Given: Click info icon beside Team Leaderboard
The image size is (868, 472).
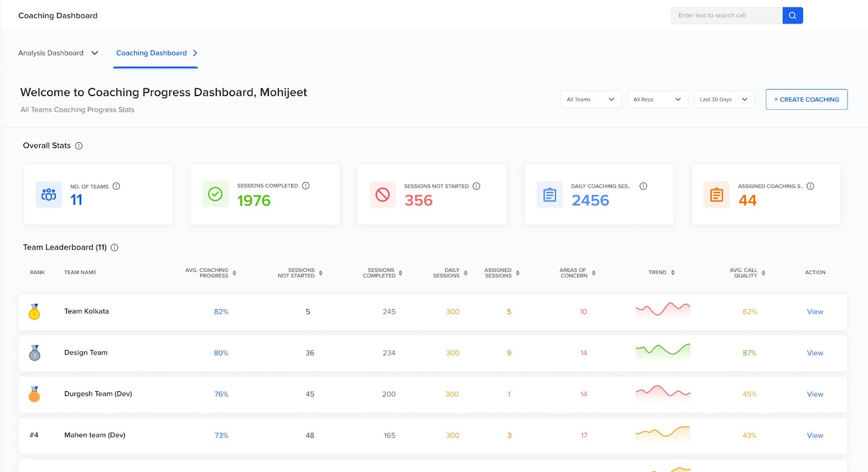Looking at the screenshot, I should pyautogui.click(x=114, y=247).
